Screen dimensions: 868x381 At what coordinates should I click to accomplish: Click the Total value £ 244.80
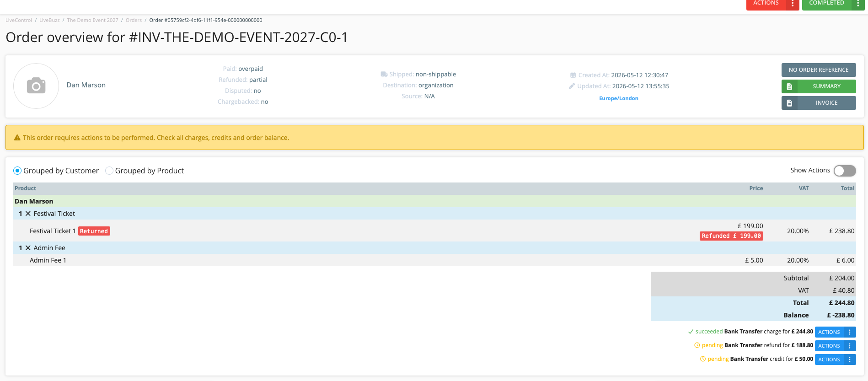(x=841, y=303)
